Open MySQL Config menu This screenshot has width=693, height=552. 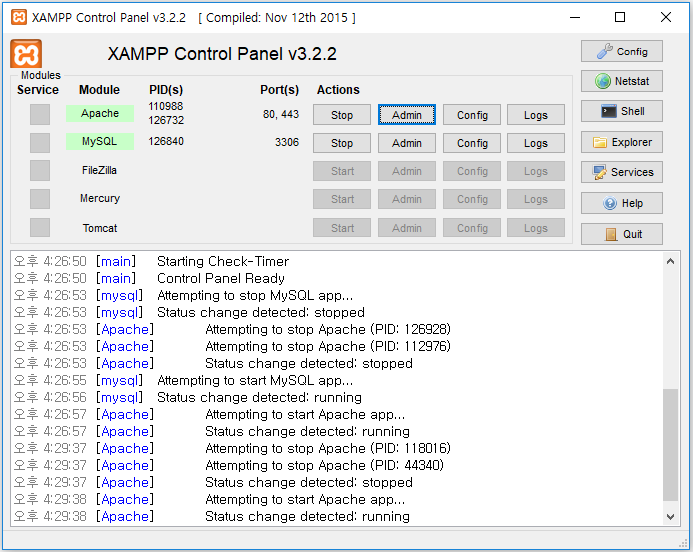tap(472, 143)
